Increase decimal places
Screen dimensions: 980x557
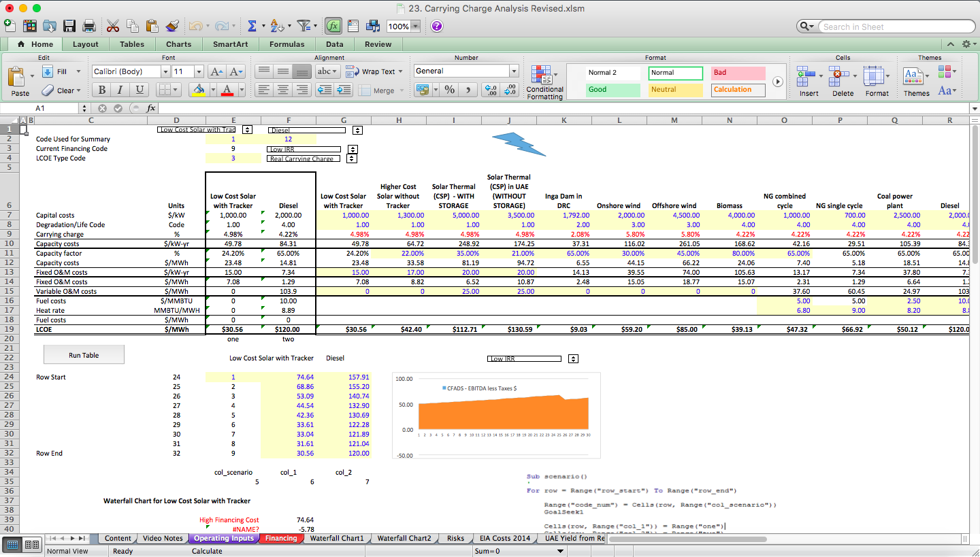(490, 90)
